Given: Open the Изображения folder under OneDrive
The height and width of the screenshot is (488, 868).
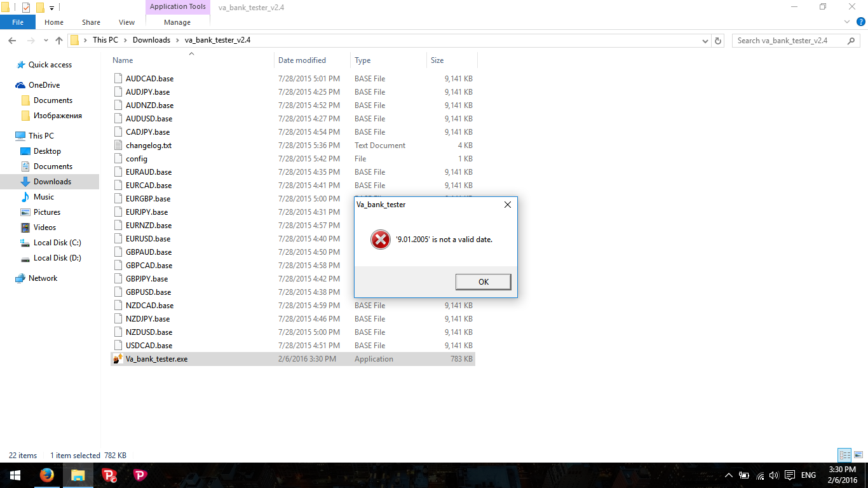Looking at the screenshot, I should point(58,116).
